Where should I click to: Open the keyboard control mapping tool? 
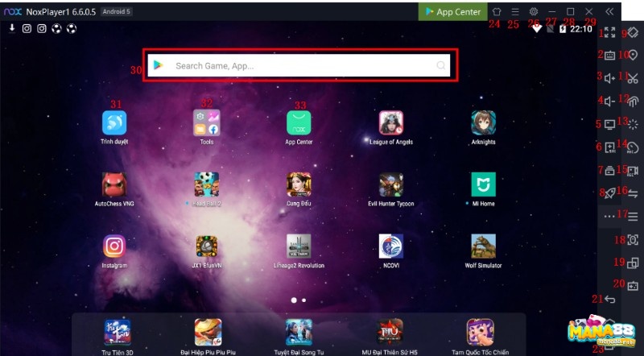(x=610, y=55)
